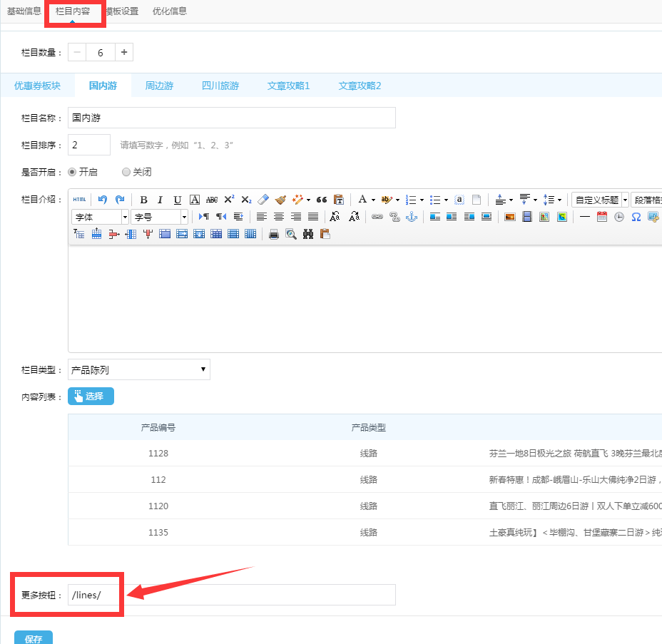
Task: Open the 优化信息 tab
Action: [x=170, y=11]
